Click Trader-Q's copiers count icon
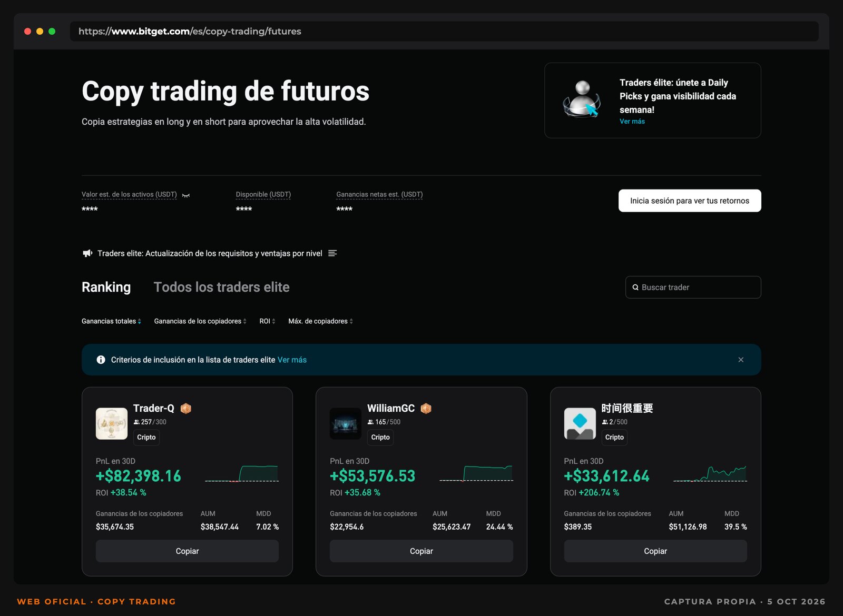Image resolution: width=843 pixels, height=616 pixels. [136, 422]
